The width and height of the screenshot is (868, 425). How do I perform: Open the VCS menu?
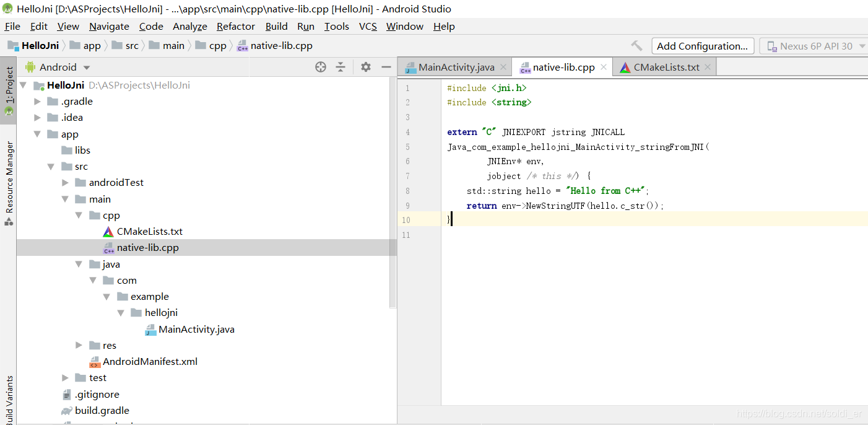[x=368, y=26]
